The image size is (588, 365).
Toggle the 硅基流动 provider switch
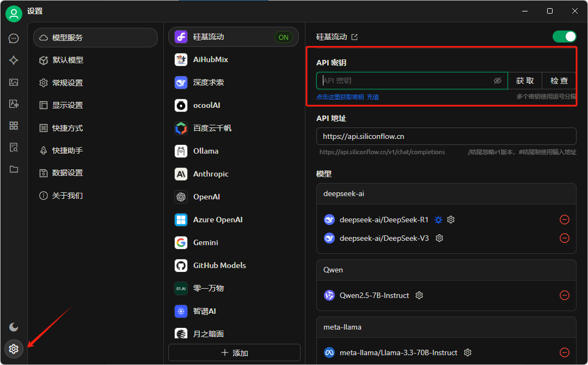(564, 36)
